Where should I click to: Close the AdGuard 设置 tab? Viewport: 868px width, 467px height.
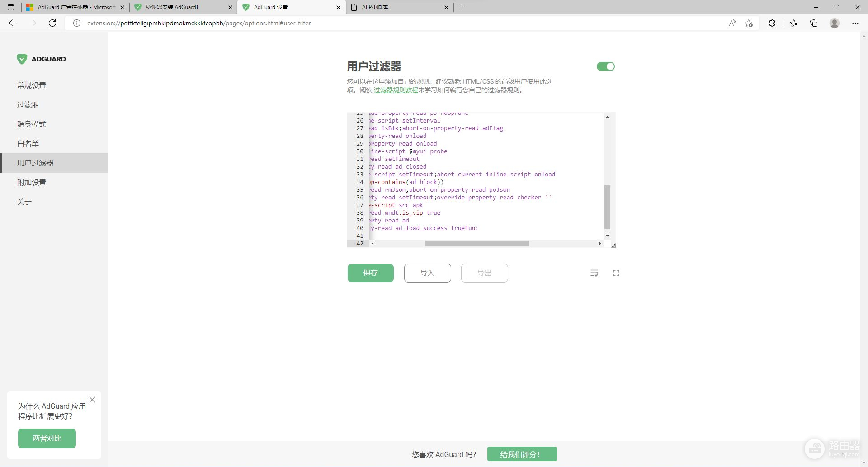point(338,7)
